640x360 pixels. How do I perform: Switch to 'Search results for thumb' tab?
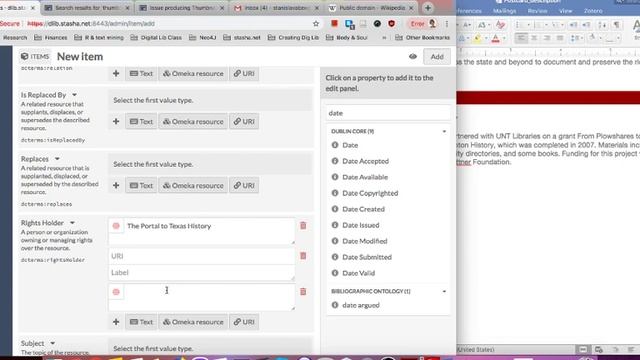pos(87,8)
